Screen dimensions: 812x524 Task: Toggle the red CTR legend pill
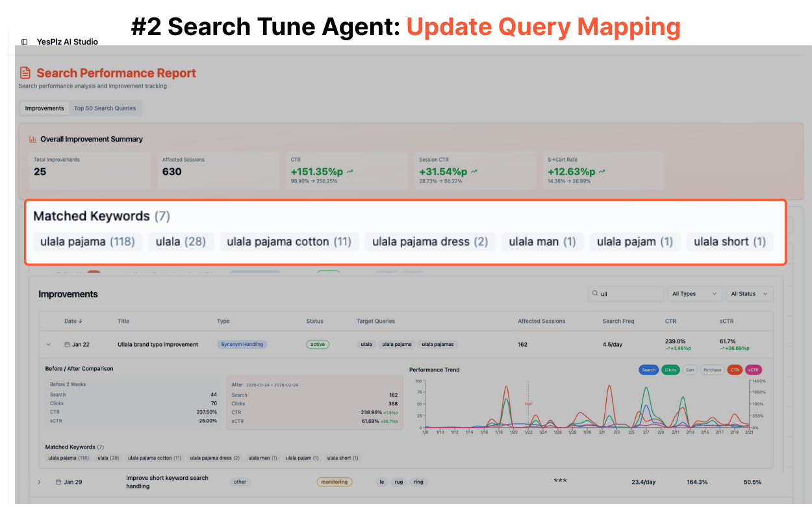coord(735,370)
